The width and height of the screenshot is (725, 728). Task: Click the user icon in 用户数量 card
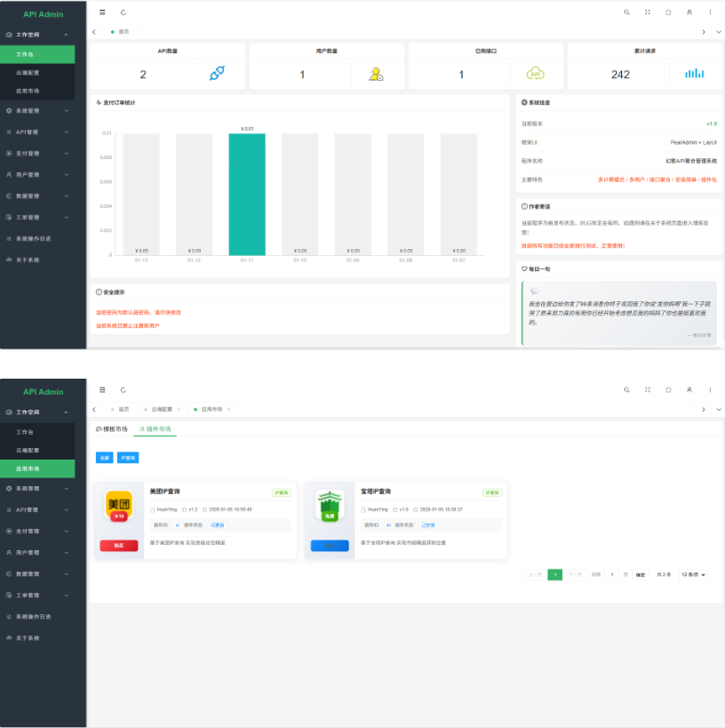(376, 75)
